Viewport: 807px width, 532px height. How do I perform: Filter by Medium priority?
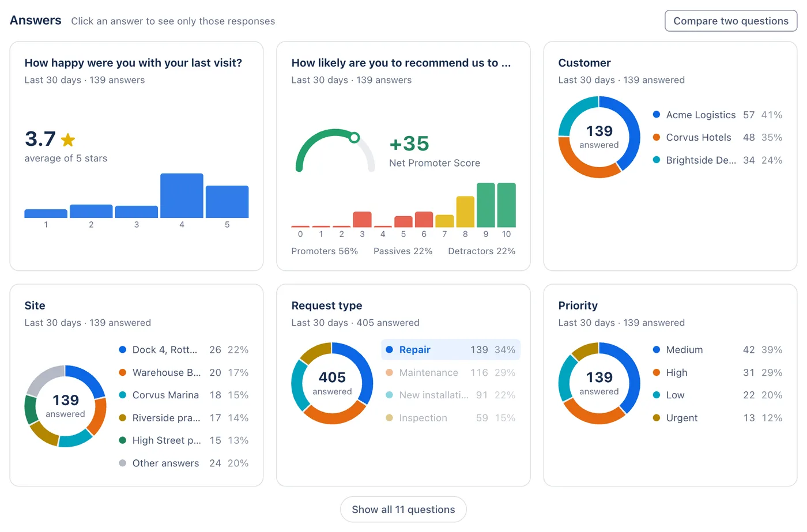tap(718, 350)
